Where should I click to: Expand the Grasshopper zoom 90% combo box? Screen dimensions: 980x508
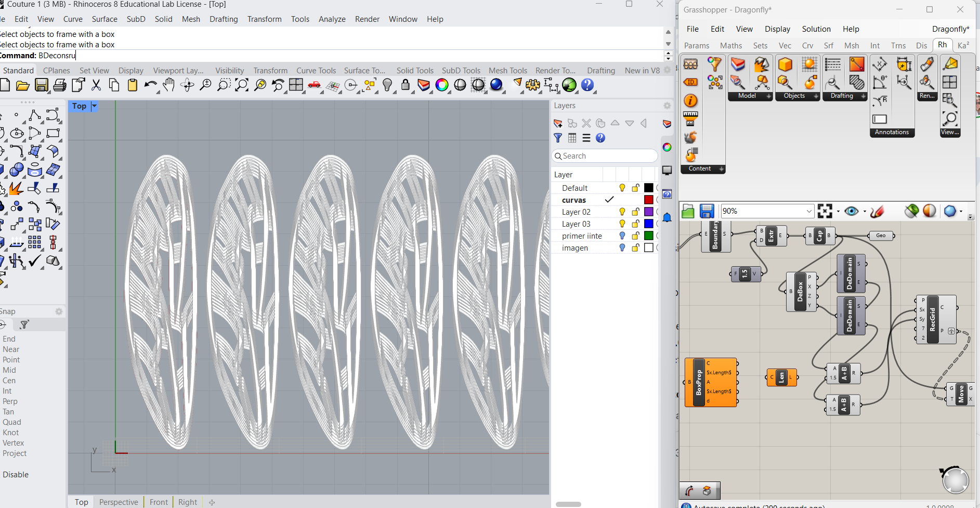809,211
